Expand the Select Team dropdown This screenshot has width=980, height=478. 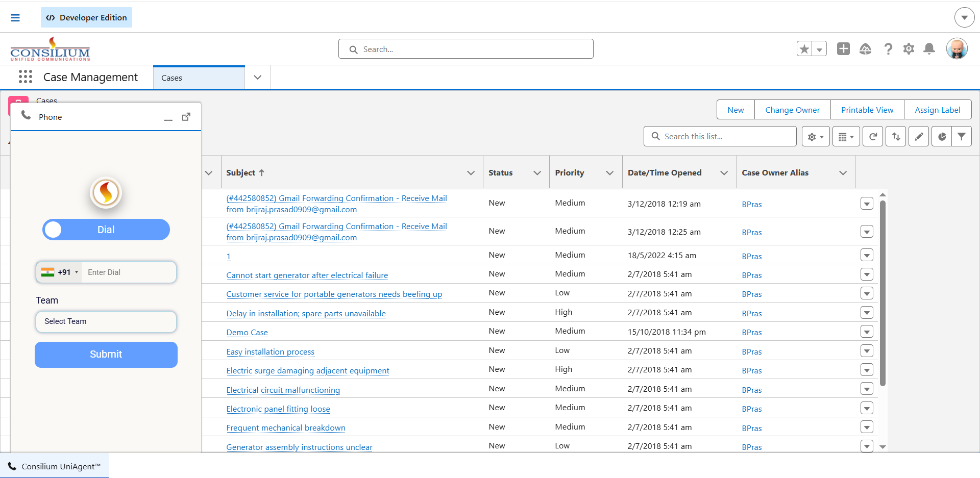point(106,321)
